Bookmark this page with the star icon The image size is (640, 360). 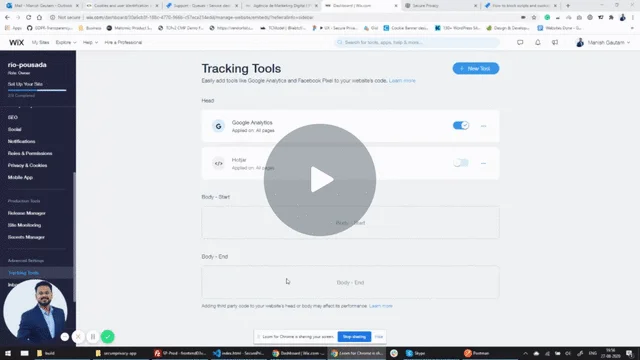click(x=534, y=18)
